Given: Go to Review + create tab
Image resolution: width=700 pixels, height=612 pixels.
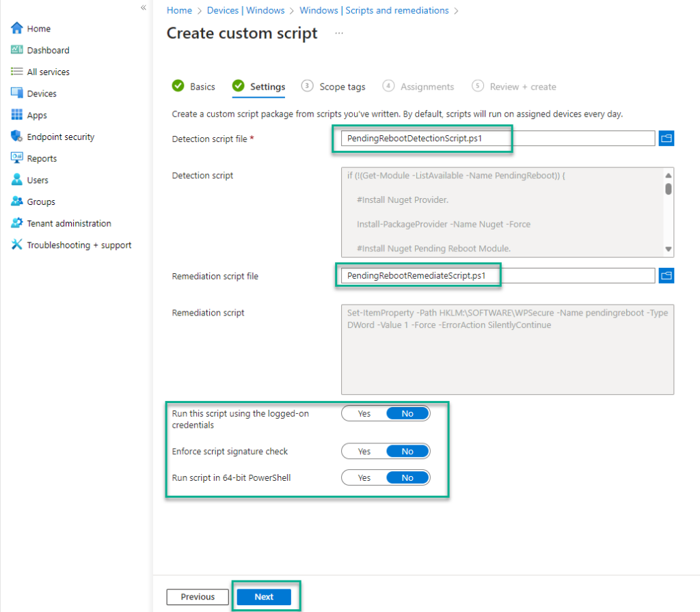Looking at the screenshot, I should pyautogui.click(x=514, y=87).
